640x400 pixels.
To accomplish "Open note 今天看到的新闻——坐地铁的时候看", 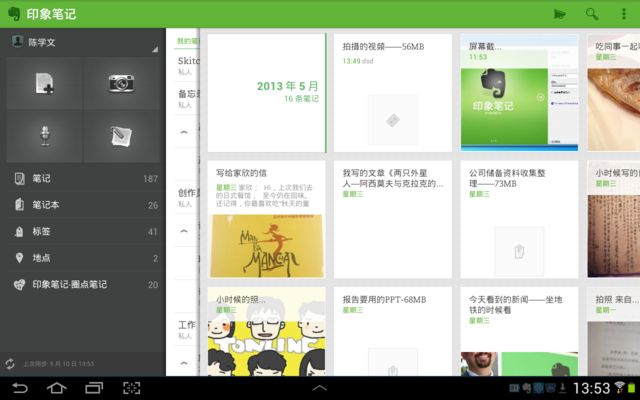I will click(x=519, y=331).
